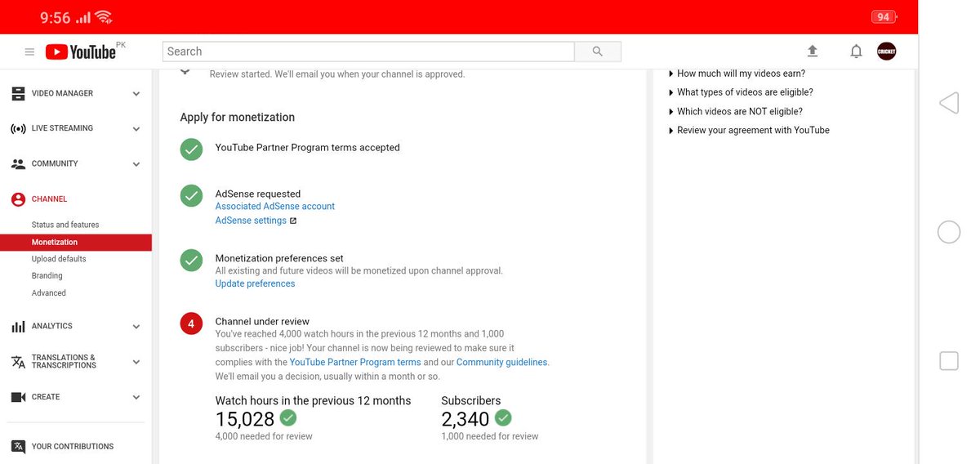
Task: Tap the Android recent apps square
Action: pyautogui.click(x=949, y=361)
